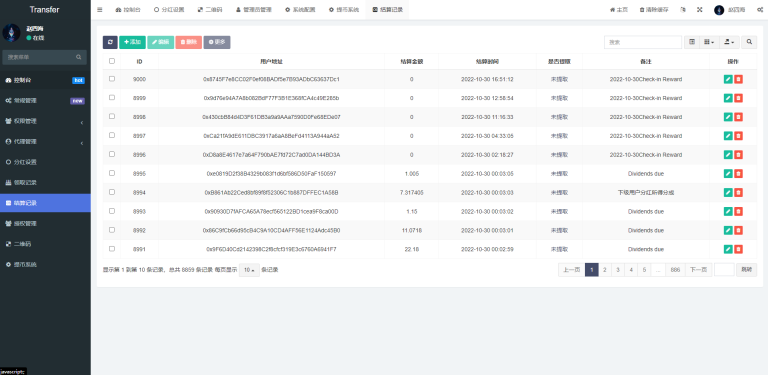
Task: Tick the checkbox for row ID 8994
Action: click(112, 192)
